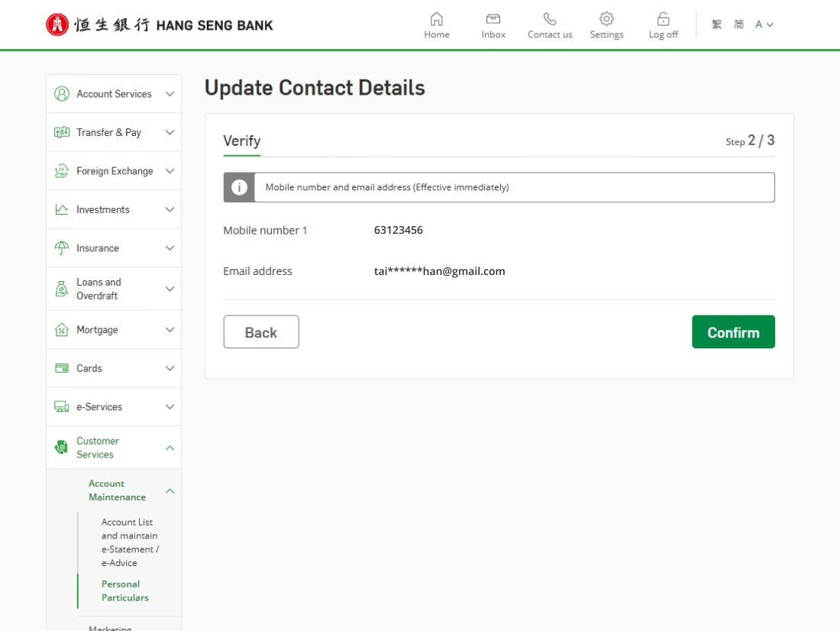Expand Transfer & Pay section chevron
Image resolution: width=840 pixels, height=631 pixels.
click(x=170, y=133)
